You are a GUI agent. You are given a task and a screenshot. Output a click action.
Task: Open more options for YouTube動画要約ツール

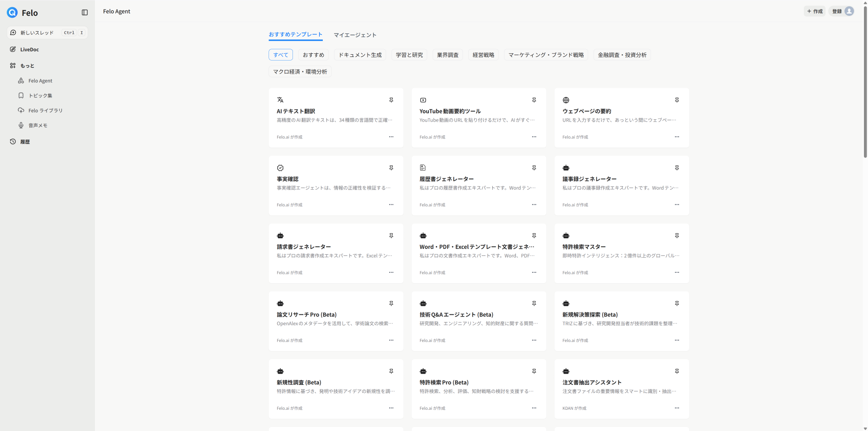[x=534, y=137]
